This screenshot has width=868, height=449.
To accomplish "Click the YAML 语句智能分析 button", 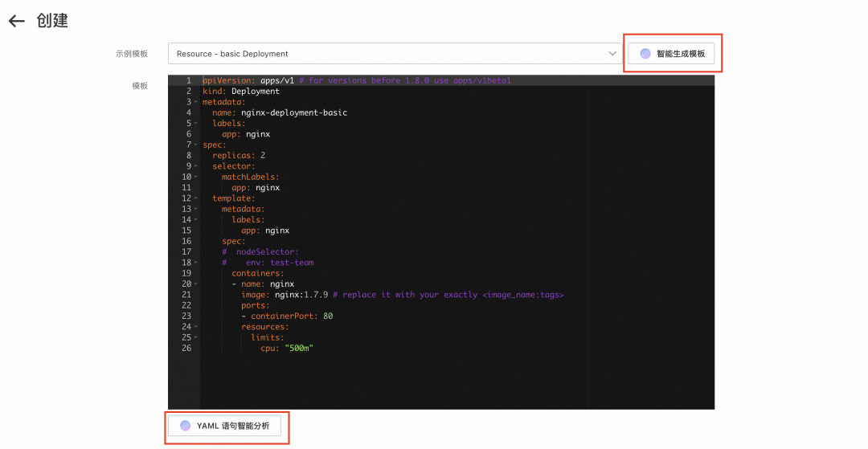I will [224, 426].
